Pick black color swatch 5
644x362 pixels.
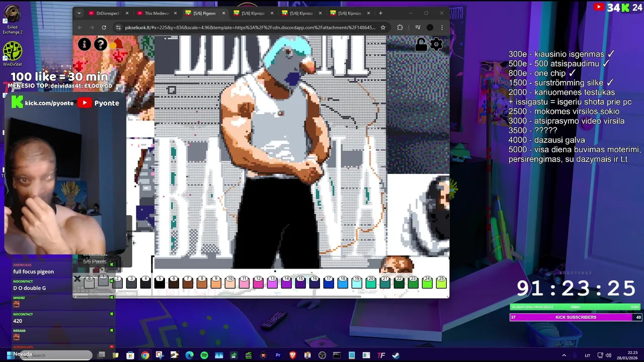pos(159,283)
